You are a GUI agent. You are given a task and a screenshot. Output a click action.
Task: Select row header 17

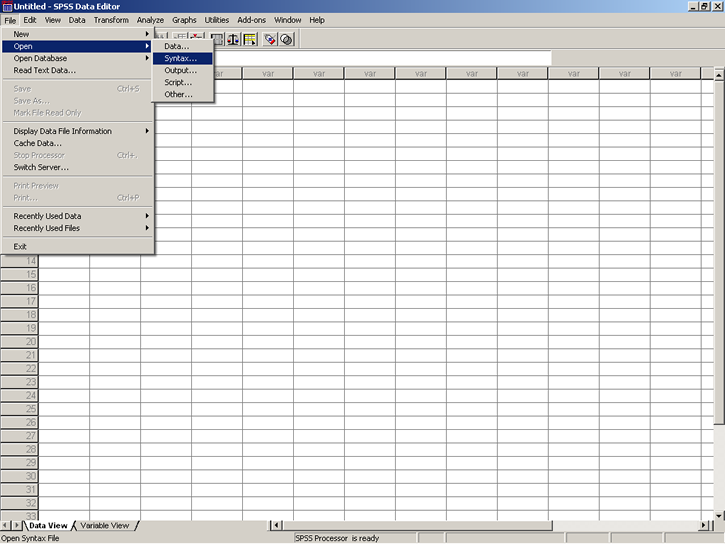[19, 301]
